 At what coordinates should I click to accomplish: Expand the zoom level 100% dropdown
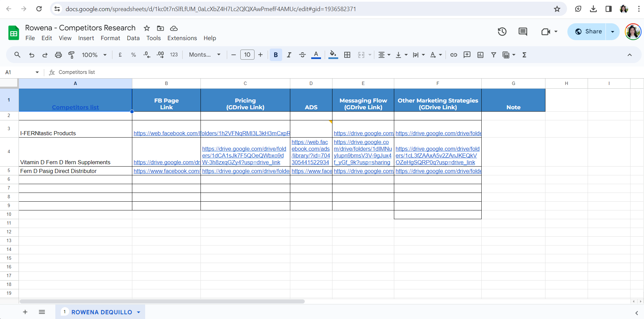(x=94, y=55)
